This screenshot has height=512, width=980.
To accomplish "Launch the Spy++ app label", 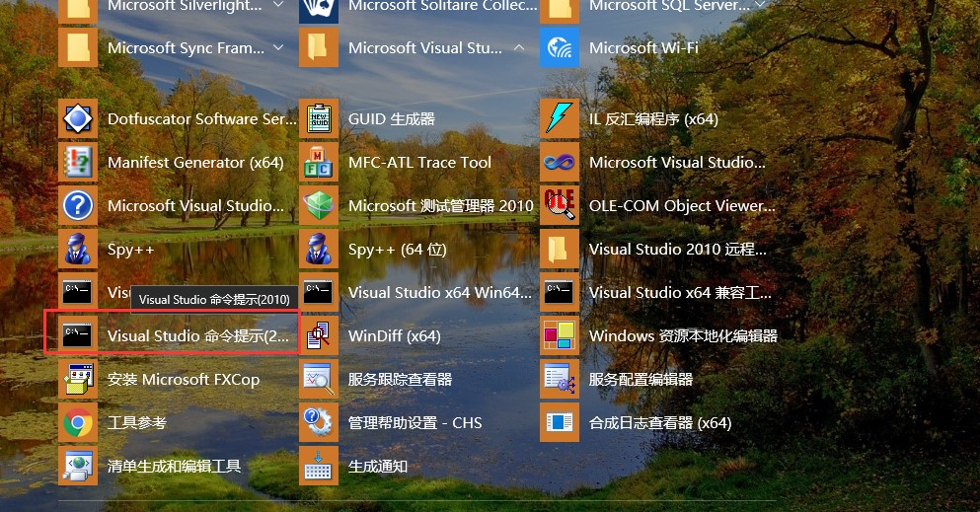I will [130, 250].
